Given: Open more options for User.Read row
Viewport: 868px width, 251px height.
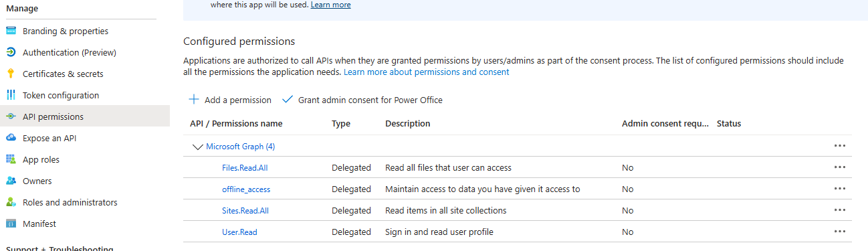Looking at the screenshot, I should pos(840,232).
